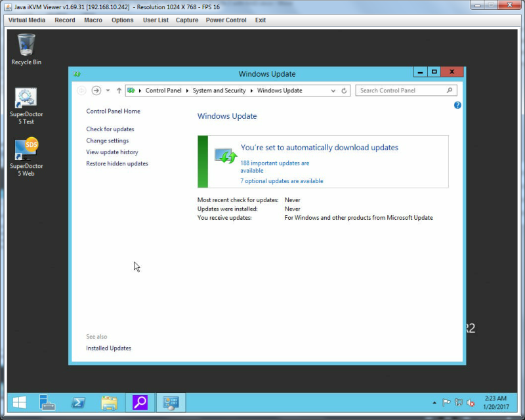
Task: Refresh the Windows Update address bar
Action: pyautogui.click(x=344, y=91)
